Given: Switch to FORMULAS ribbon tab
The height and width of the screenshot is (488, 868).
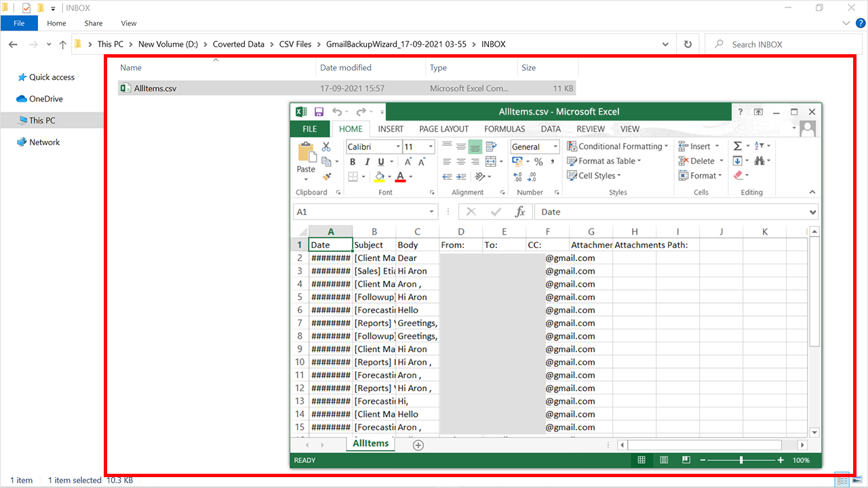Looking at the screenshot, I should point(505,129).
